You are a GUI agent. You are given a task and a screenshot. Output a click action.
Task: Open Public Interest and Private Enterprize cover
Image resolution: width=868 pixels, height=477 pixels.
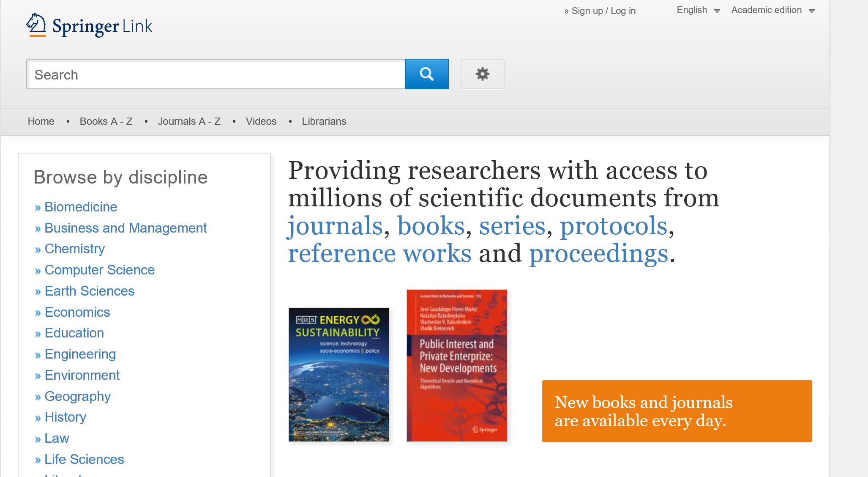click(457, 366)
